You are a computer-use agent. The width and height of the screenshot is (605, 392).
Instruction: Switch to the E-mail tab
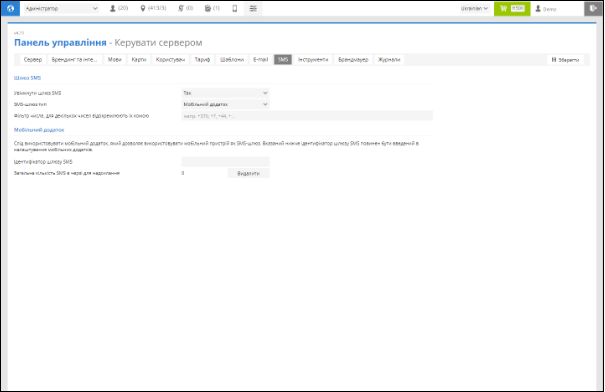coord(260,59)
